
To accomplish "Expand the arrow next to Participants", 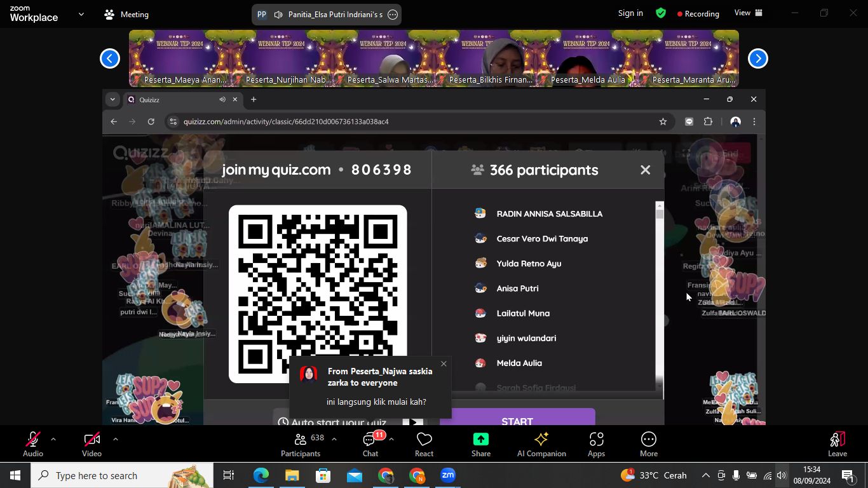I will (334, 438).
